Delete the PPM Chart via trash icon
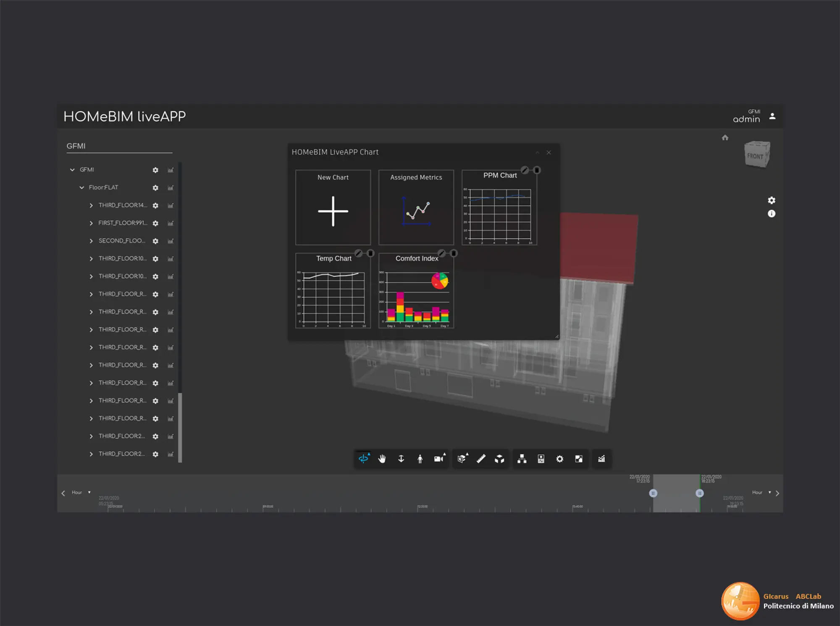840x626 pixels. 537,170
